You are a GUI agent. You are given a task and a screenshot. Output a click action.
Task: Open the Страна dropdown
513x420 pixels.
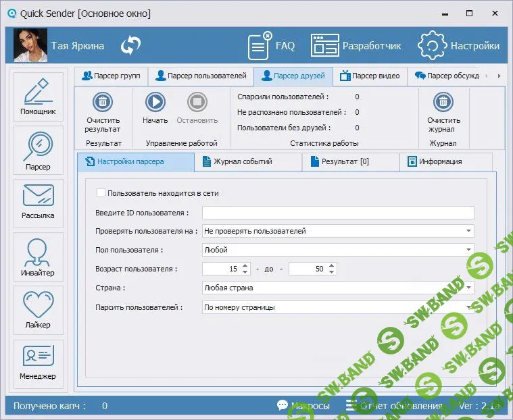[x=338, y=288]
